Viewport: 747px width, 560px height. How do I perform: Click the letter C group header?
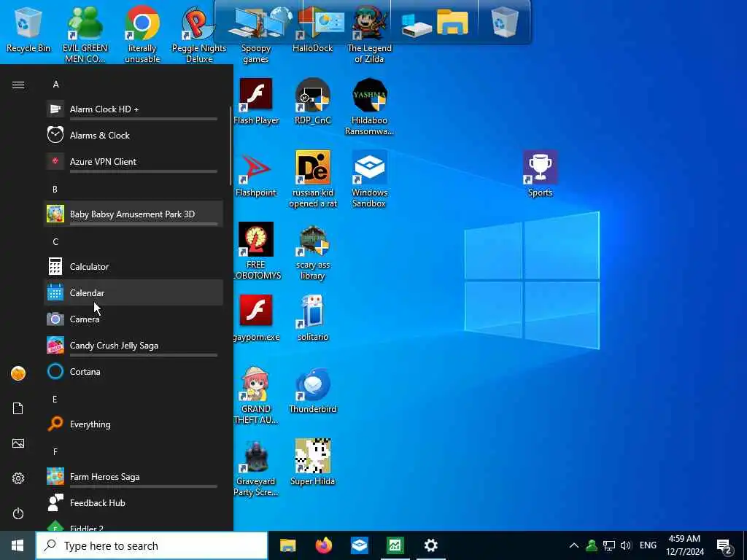tap(55, 242)
